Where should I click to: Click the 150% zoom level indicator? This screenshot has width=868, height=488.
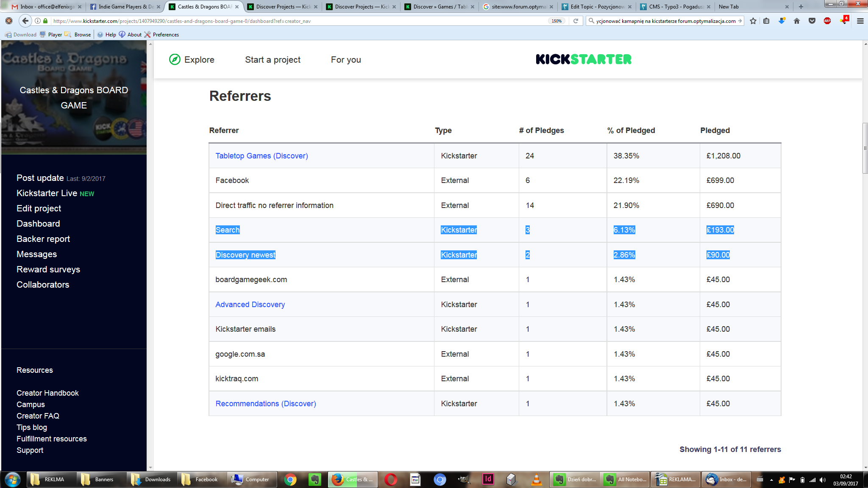(x=556, y=21)
